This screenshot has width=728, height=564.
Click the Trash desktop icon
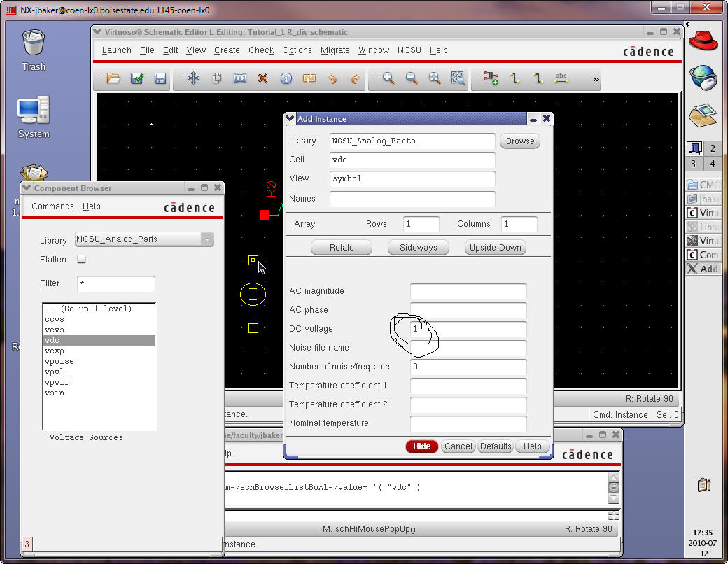(x=34, y=49)
